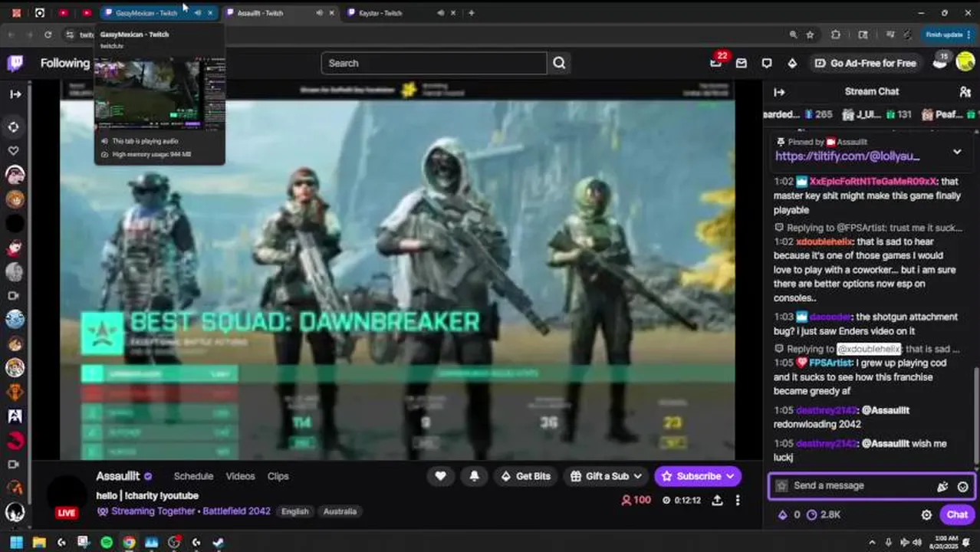Expand the left followed channels sidebar
Image resolution: width=980 pixels, height=552 pixels.
[15, 94]
